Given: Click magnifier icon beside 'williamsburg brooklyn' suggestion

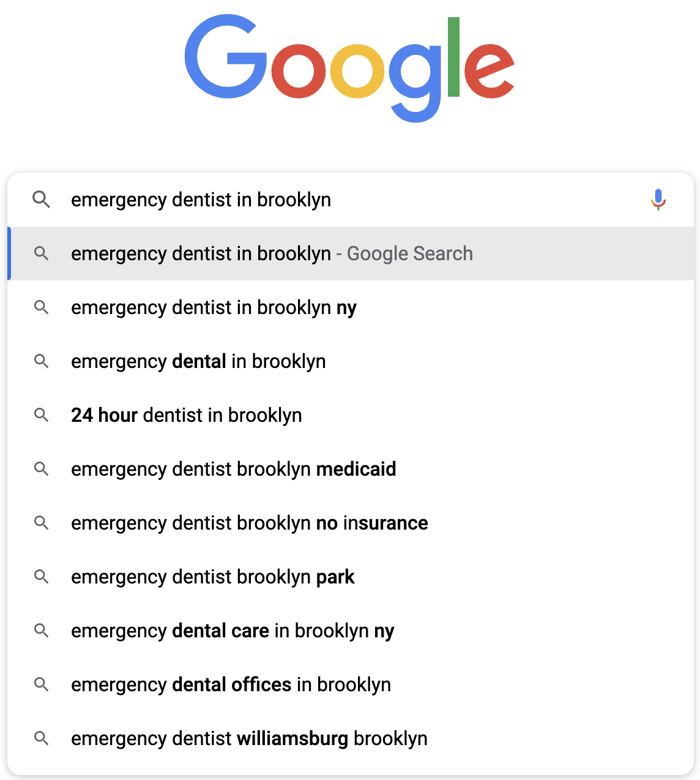Looking at the screenshot, I should click(x=42, y=738).
